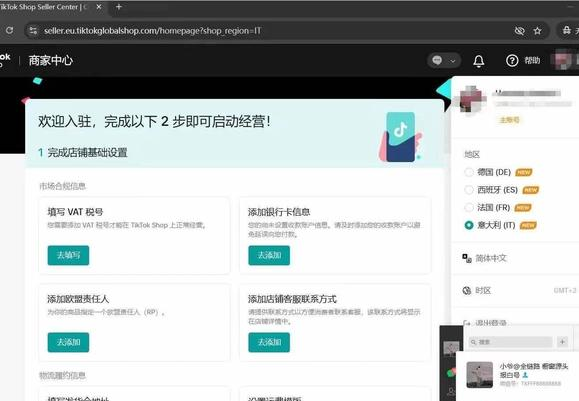579x401 pixels.
Task: Click the 完成店铺基础设置 step heading
Action: [88, 152]
